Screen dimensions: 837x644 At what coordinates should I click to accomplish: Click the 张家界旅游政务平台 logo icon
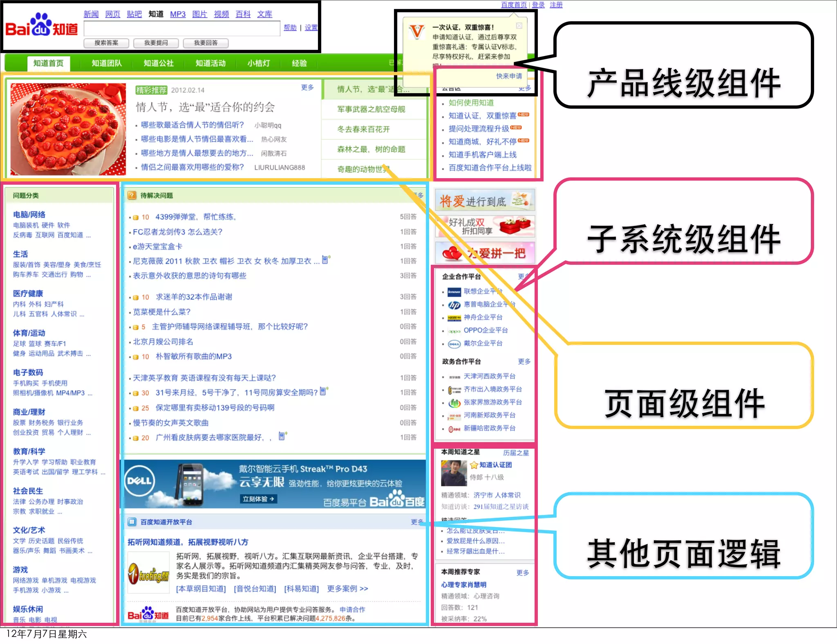tap(454, 403)
